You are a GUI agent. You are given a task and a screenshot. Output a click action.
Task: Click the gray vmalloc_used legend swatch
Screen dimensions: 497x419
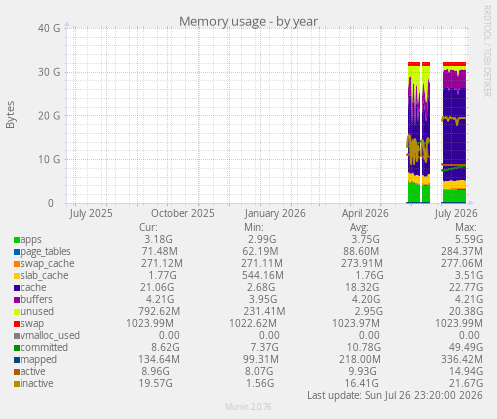click(x=17, y=336)
